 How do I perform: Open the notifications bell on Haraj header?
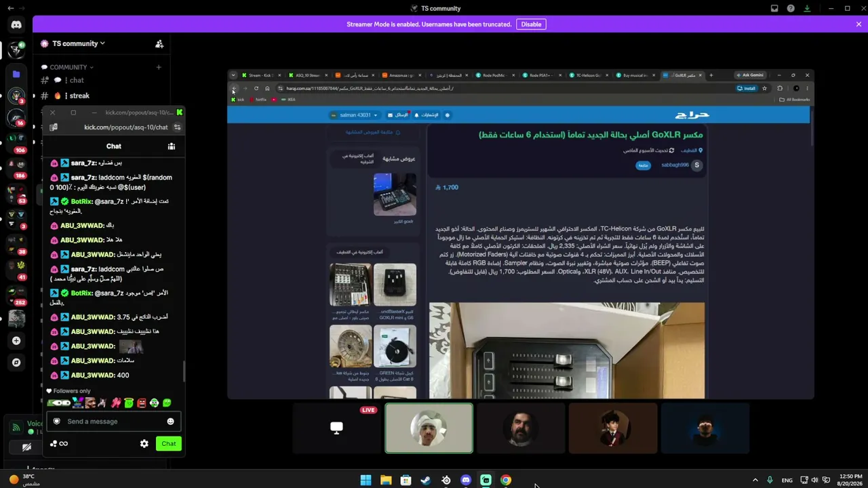point(428,115)
